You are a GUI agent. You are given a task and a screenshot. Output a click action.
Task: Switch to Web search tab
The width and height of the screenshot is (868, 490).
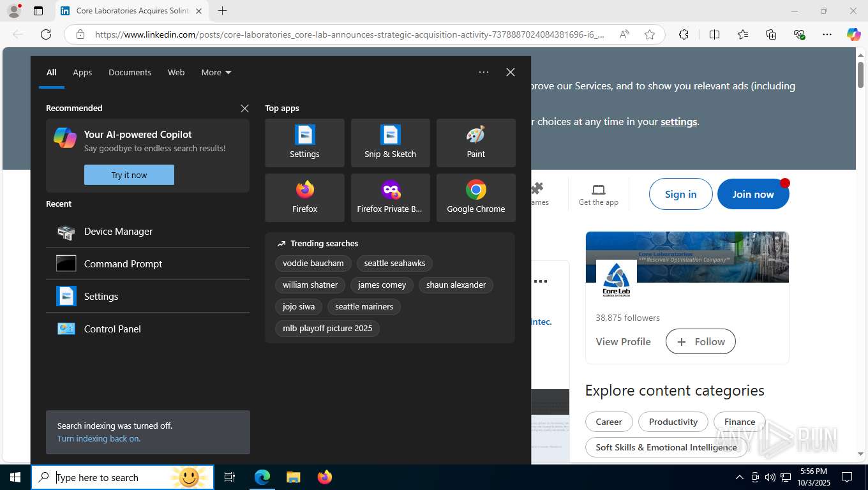click(176, 72)
